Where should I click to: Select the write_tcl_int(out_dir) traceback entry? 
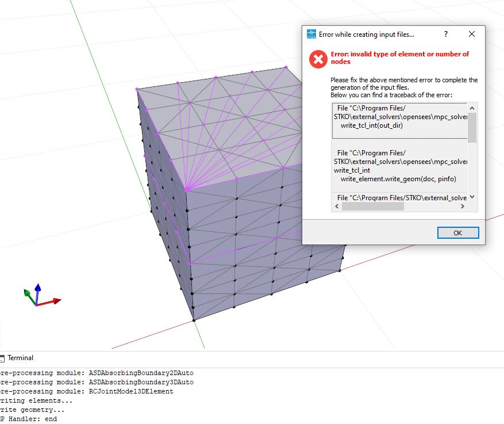[x=399, y=121]
